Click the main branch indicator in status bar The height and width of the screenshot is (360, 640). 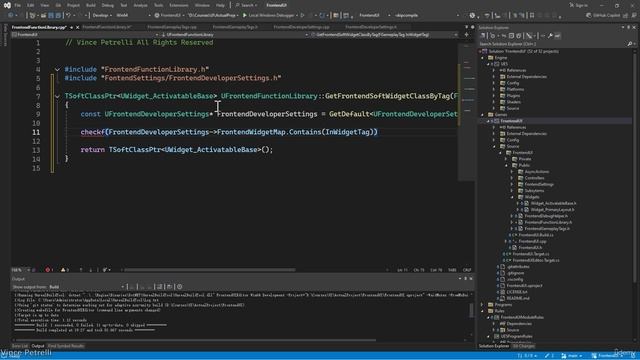pos(571,356)
